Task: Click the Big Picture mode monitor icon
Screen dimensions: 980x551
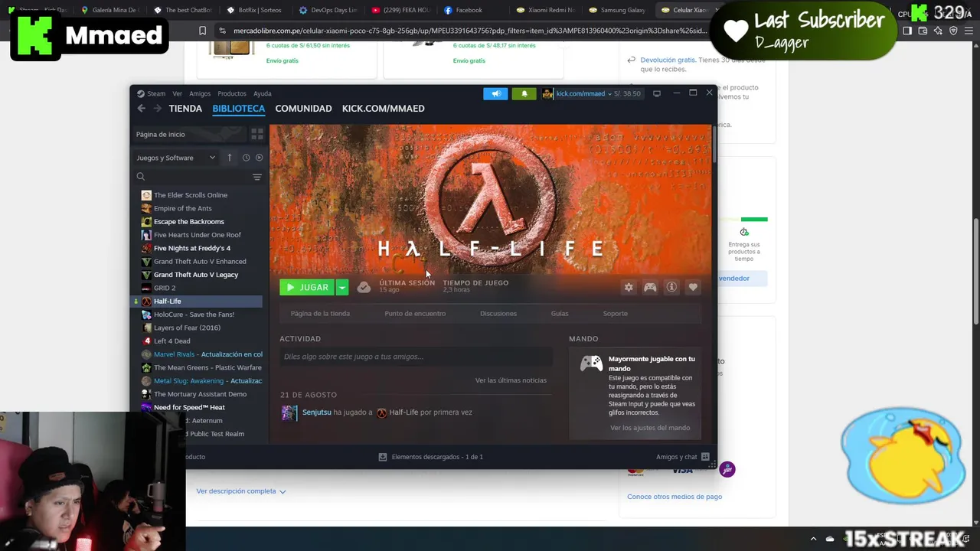Action: pyautogui.click(x=656, y=93)
